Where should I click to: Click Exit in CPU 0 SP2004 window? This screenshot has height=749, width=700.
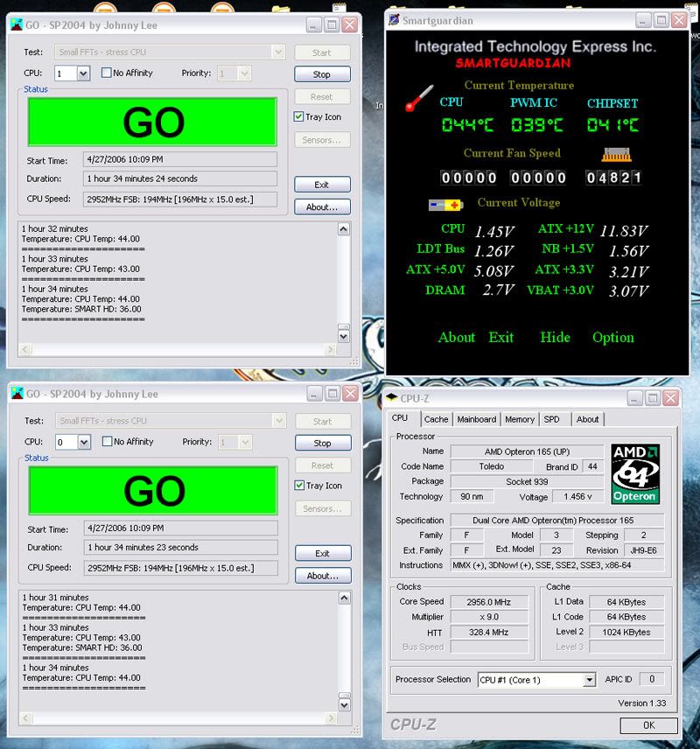pyautogui.click(x=323, y=553)
